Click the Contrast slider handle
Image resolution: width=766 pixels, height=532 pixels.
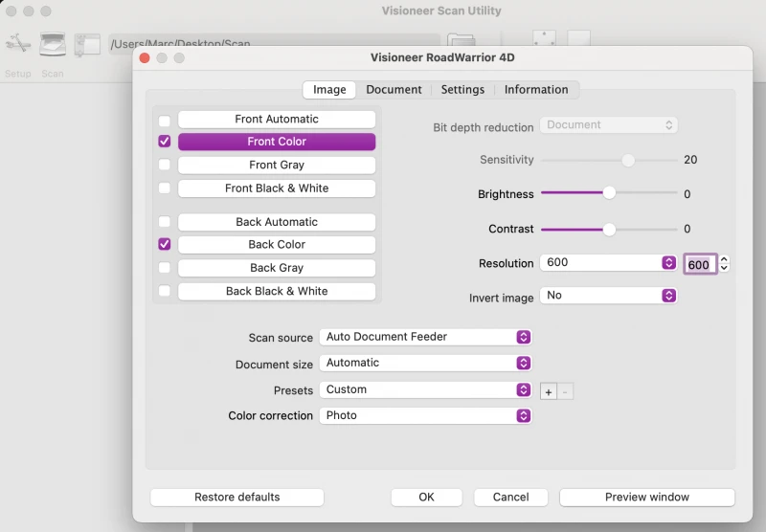(x=609, y=229)
